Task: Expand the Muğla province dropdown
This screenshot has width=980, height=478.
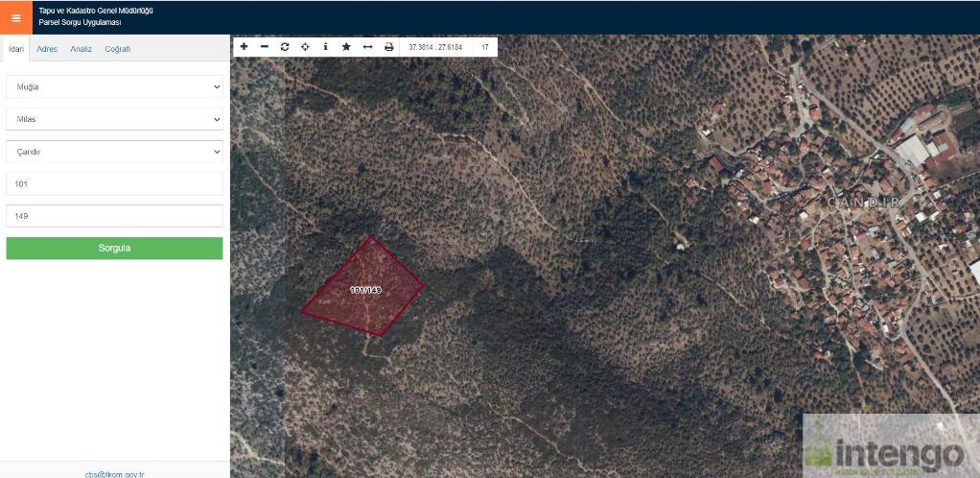Action: point(114,87)
